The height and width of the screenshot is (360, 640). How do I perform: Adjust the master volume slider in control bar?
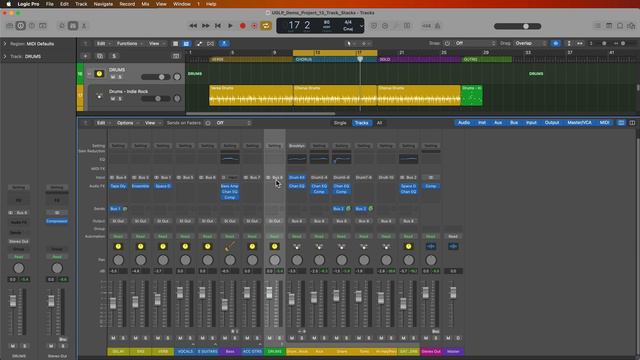(517, 26)
